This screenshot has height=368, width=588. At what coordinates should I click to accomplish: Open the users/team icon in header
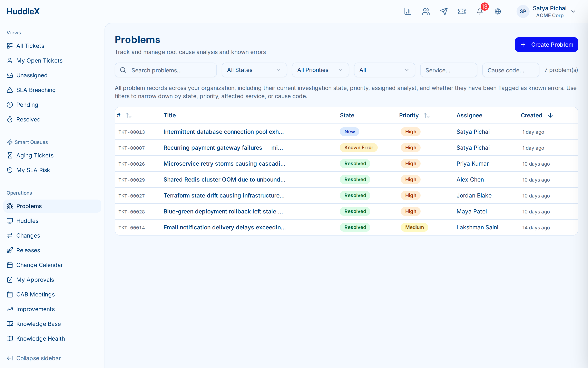[426, 11]
